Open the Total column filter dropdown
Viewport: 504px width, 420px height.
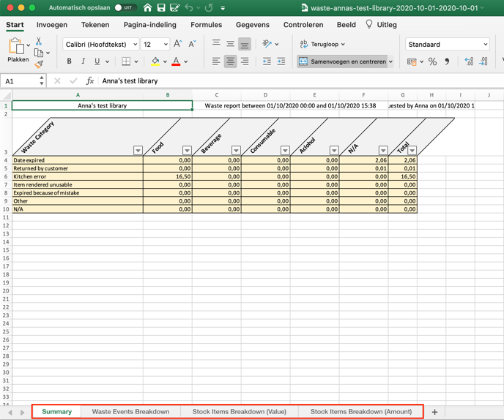(x=412, y=150)
